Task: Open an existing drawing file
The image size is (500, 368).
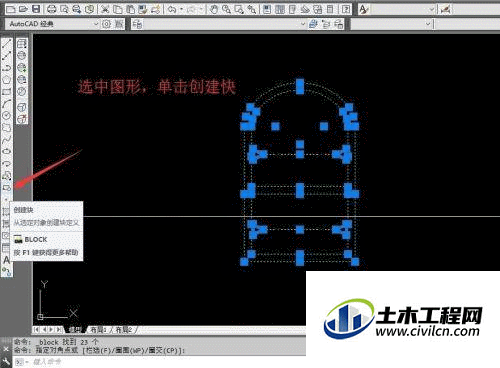Action: (23, 9)
